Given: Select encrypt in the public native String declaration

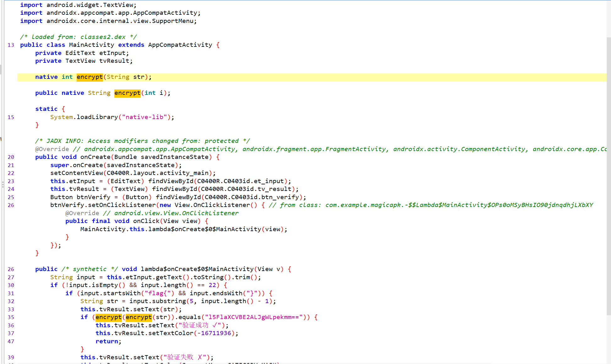Looking at the screenshot, I should 128,93.
